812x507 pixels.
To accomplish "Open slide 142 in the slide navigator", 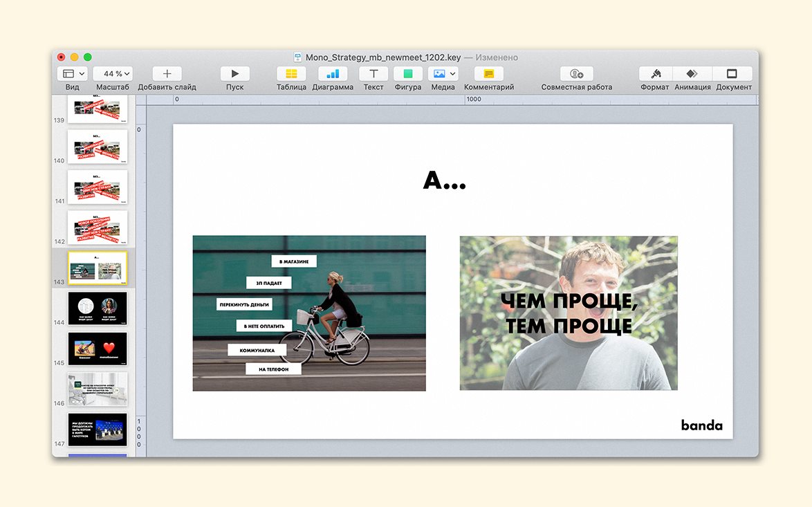I will pyautogui.click(x=98, y=228).
